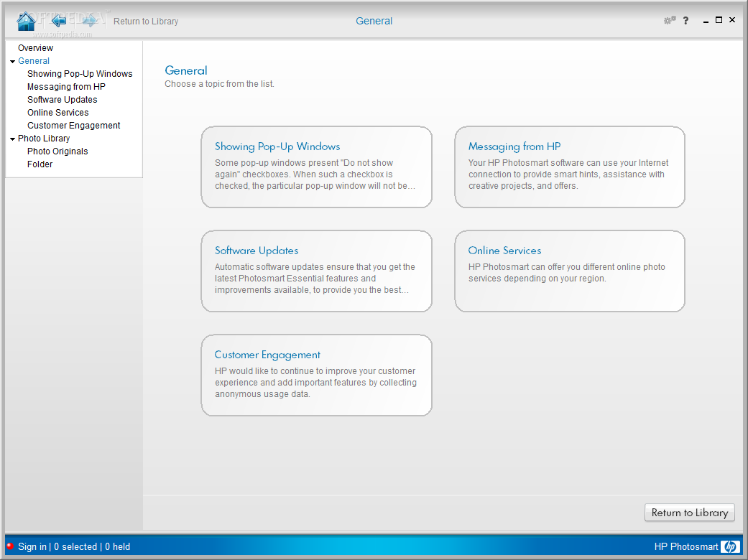Open Photo Originals in sidebar
Image resolution: width=748 pixels, height=560 pixels.
tap(57, 151)
